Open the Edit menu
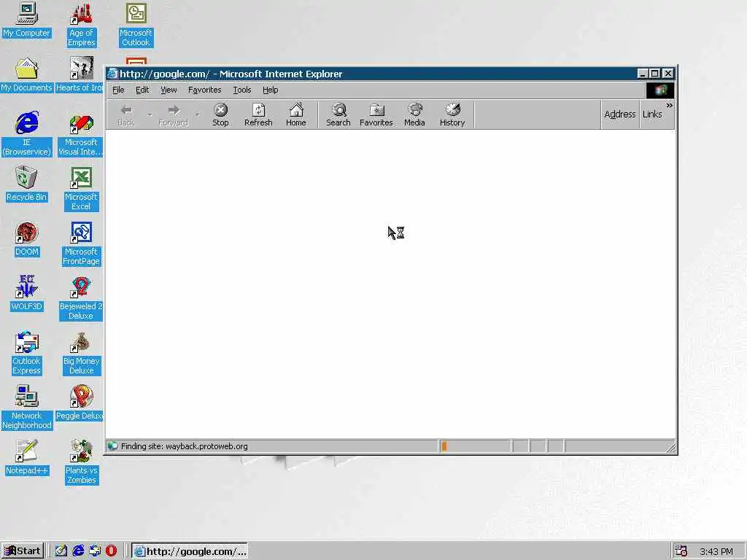Image resolution: width=747 pixels, height=560 pixels. click(142, 90)
